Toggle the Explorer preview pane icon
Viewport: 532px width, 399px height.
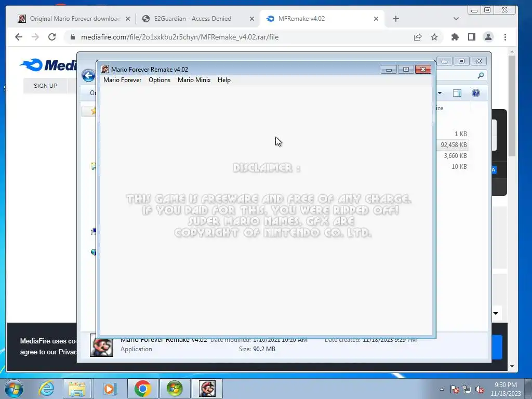tap(457, 93)
